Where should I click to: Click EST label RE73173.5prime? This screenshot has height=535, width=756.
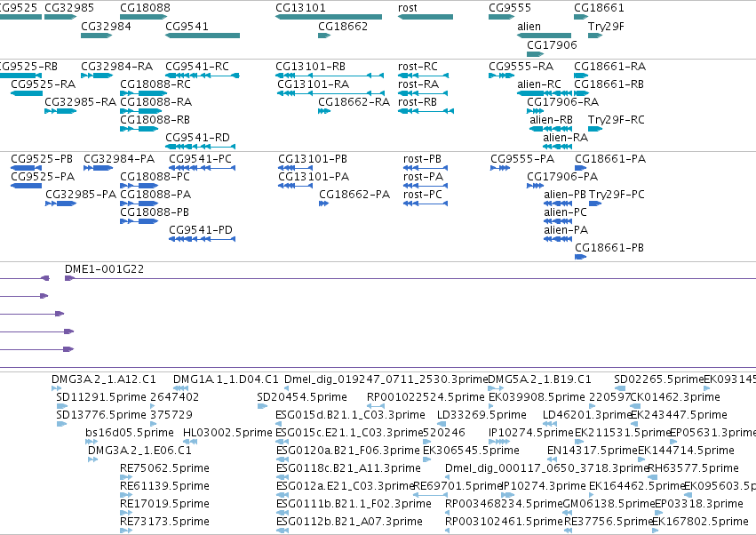(x=164, y=521)
